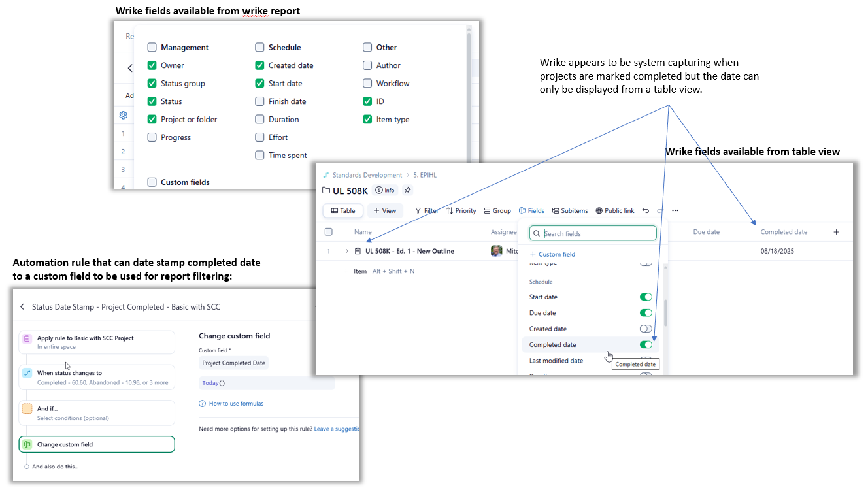This screenshot has height=492, width=868.
Task: Click the Search fields input box
Action: [x=593, y=233]
